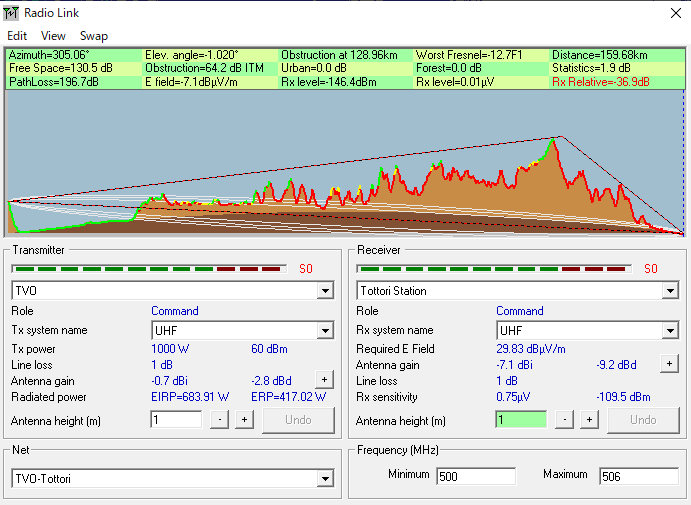Click the receiver signal strength meter
This screenshot has height=505, width=691.
[494, 269]
